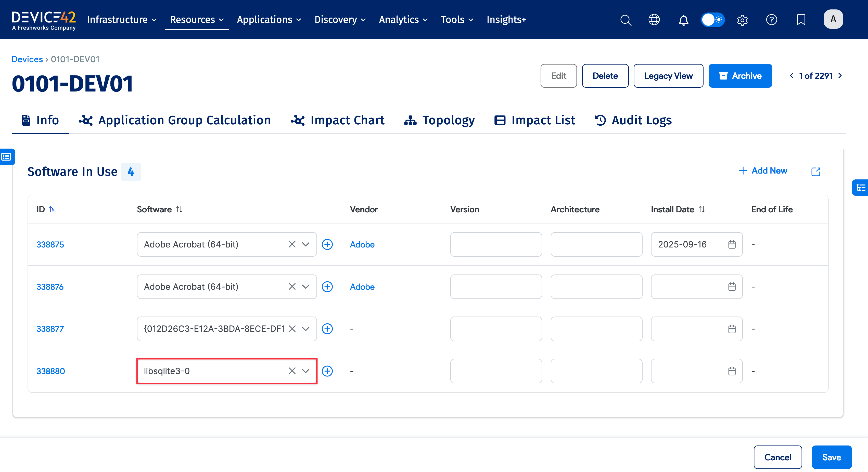Expand the libsqlite3-0 software dropdown

pyautogui.click(x=306, y=371)
